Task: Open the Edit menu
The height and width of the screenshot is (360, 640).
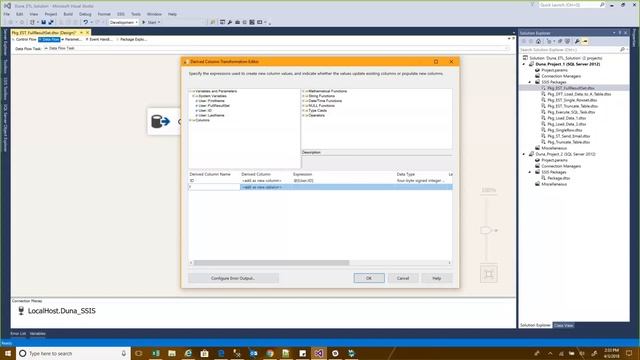Action: pyautogui.click(x=20, y=14)
